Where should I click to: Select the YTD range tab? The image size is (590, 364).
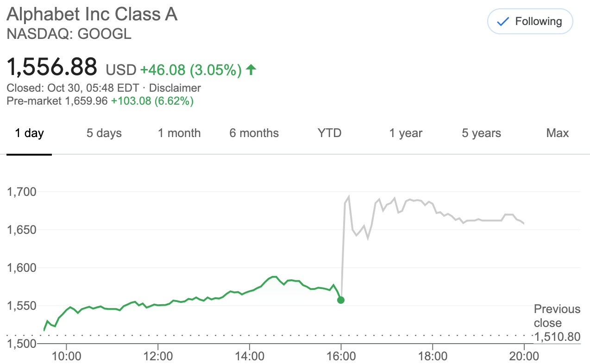click(x=329, y=133)
